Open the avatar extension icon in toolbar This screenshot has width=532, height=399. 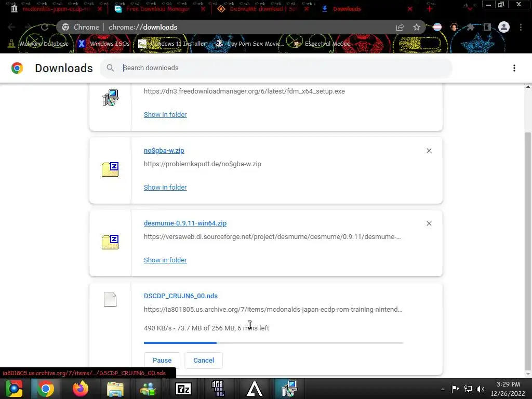point(454,27)
